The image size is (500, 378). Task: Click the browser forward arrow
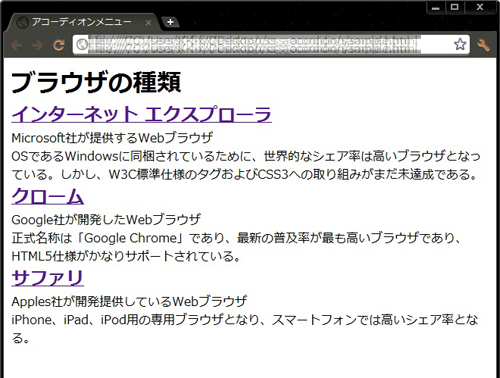click(x=37, y=45)
